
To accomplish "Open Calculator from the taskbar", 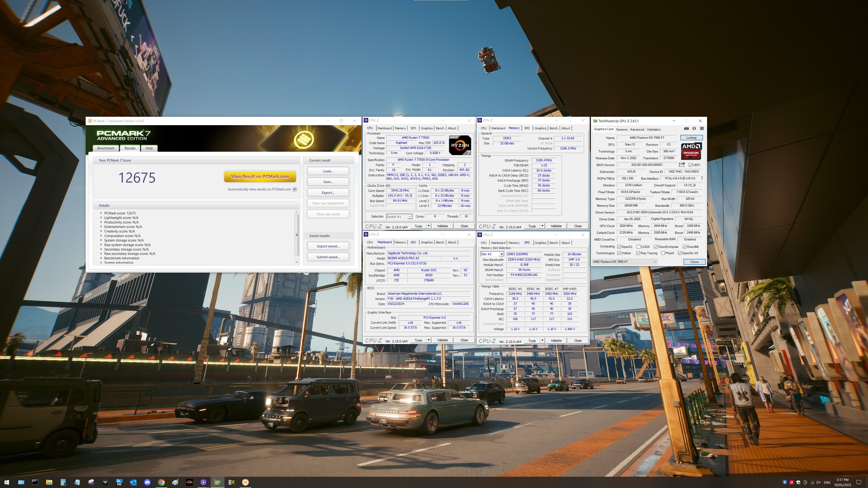I will coord(63,482).
